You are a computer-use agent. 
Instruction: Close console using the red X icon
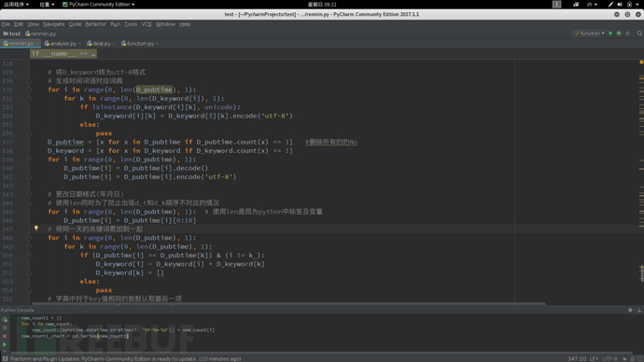pyautogui.click(x=5, y=336)
